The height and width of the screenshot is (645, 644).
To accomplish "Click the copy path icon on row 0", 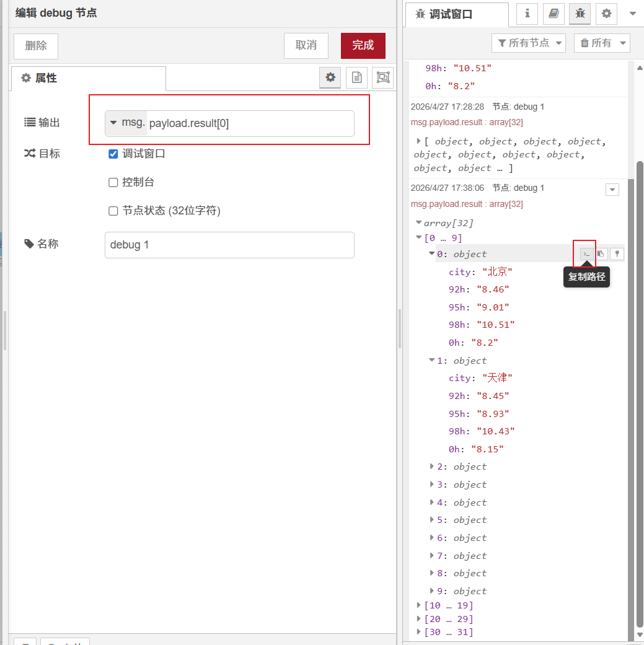I will click(x=586, y=254).
